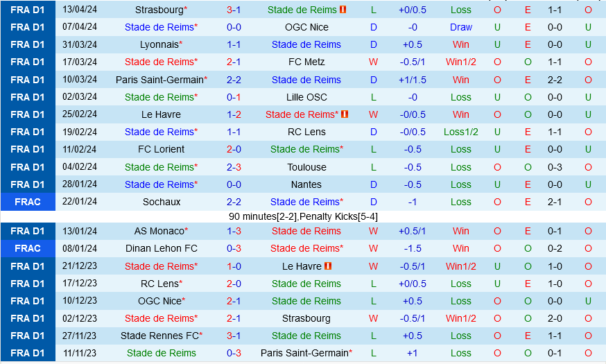Open OGC Nice link in 07/04/24 match
Screen dimensions: 606x364
pyautogui.click(x=306, y=27)
